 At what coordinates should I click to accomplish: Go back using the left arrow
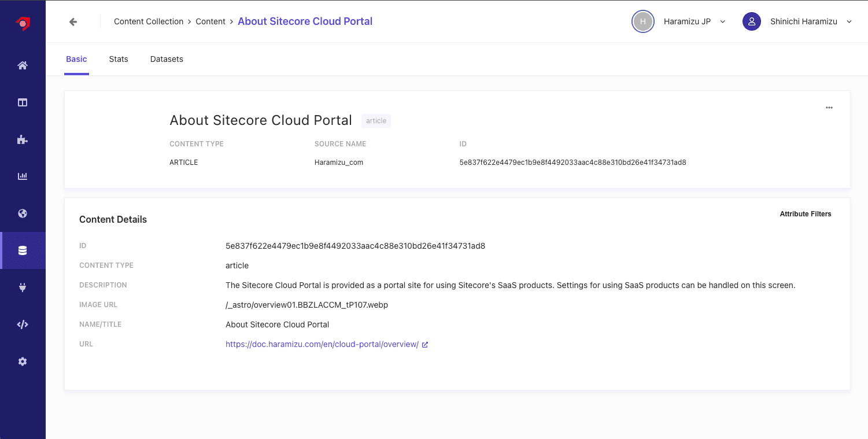click(x=73, y=22)
